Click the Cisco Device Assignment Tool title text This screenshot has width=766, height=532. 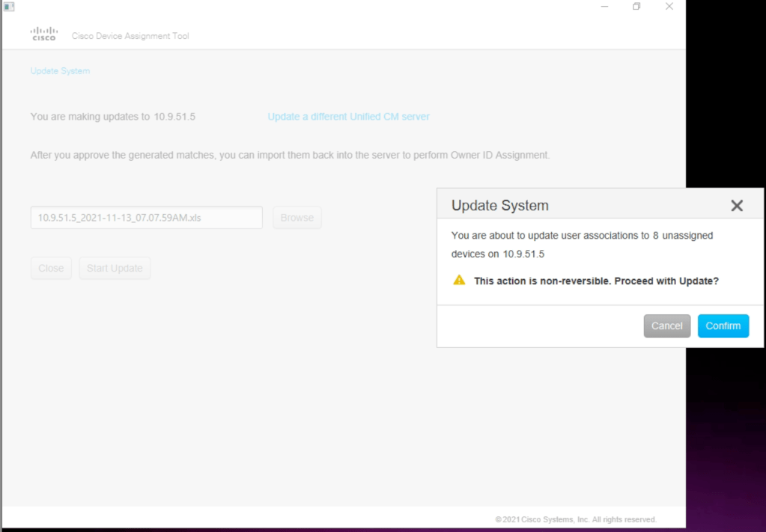coord(130,36)
